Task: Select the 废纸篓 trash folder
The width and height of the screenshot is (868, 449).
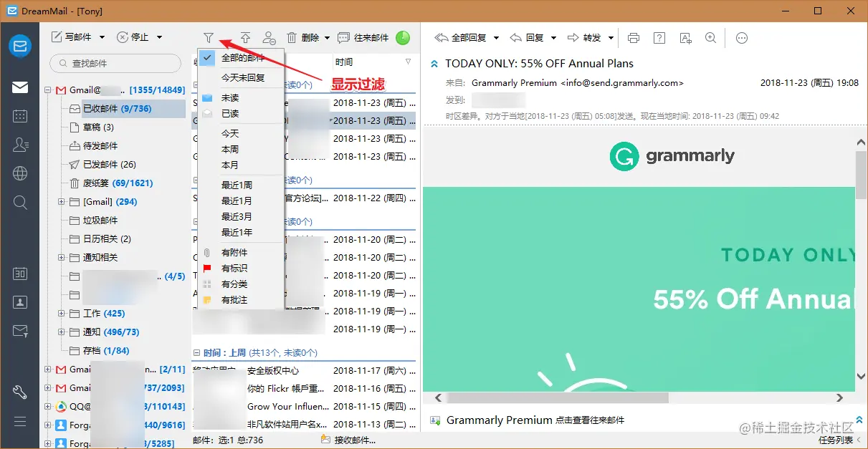Action: 111,183
